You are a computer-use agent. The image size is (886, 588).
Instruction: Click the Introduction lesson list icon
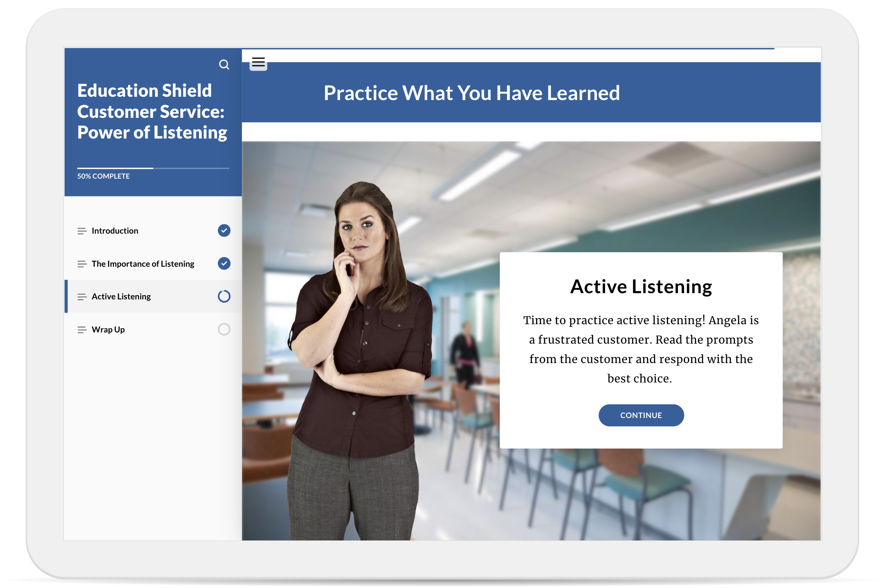point(82,231)
